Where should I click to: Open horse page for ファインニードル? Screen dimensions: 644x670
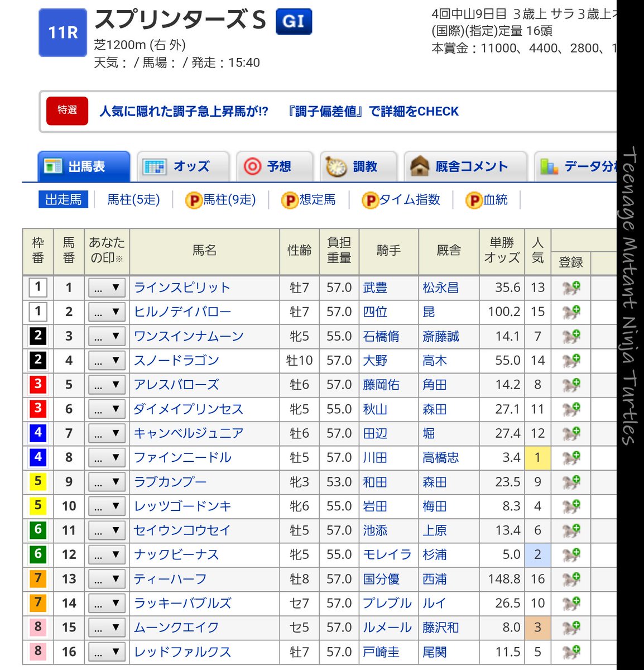point(182,458)
